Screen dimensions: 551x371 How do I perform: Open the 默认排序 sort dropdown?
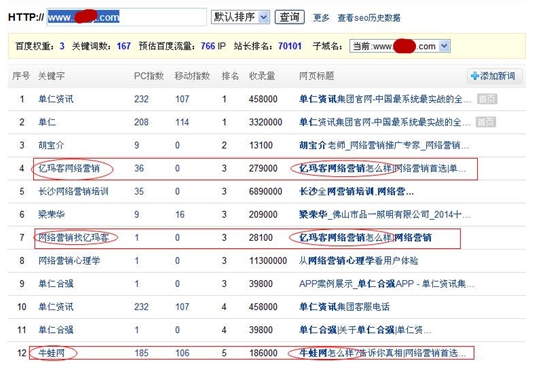coord(240,17)
